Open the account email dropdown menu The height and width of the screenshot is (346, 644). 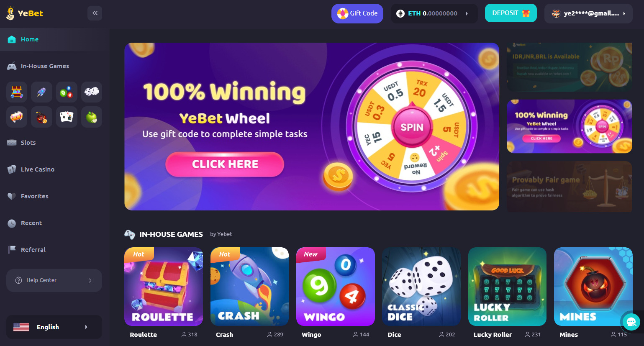click(x=588, y=13)
